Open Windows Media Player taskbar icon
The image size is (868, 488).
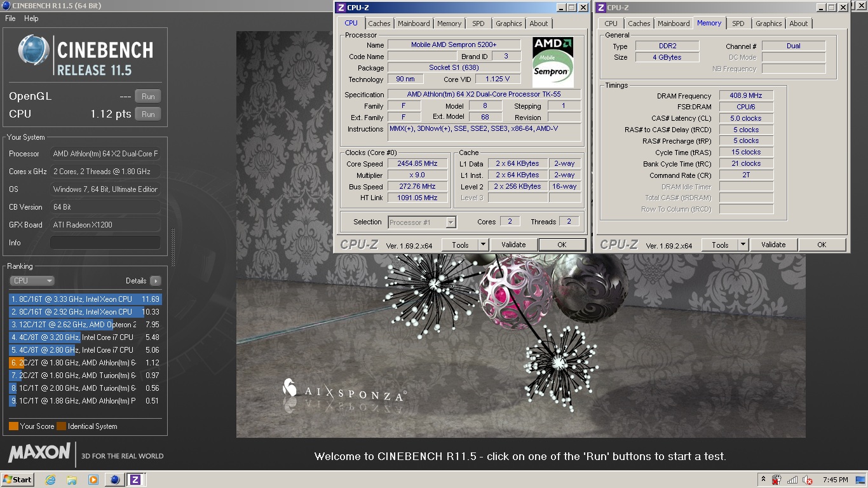(93, 480)
